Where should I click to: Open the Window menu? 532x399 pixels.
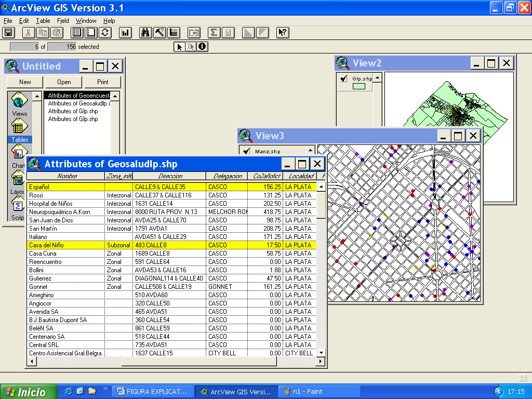point(86,21)
